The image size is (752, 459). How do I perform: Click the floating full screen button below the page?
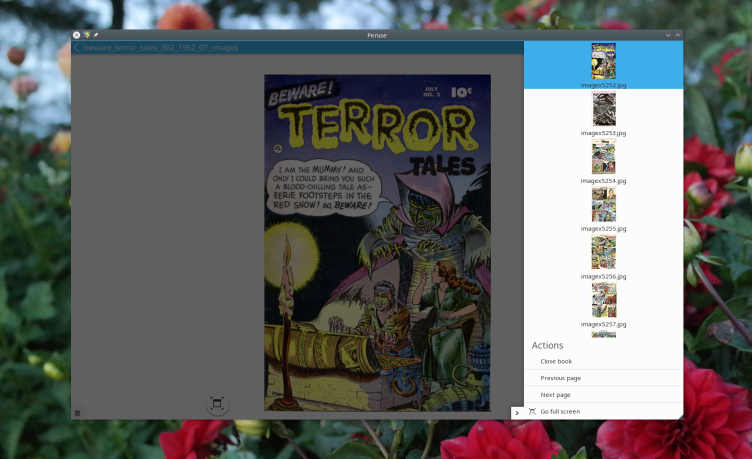point(217,403)
